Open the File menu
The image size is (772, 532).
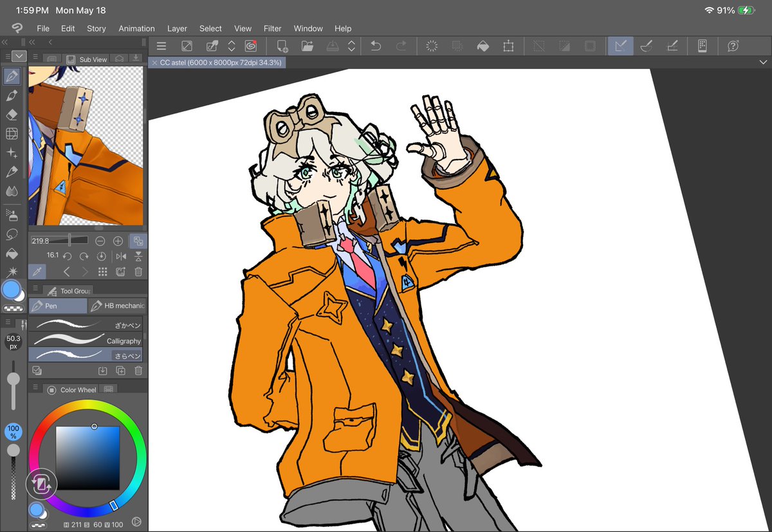(x=43, y=28)
